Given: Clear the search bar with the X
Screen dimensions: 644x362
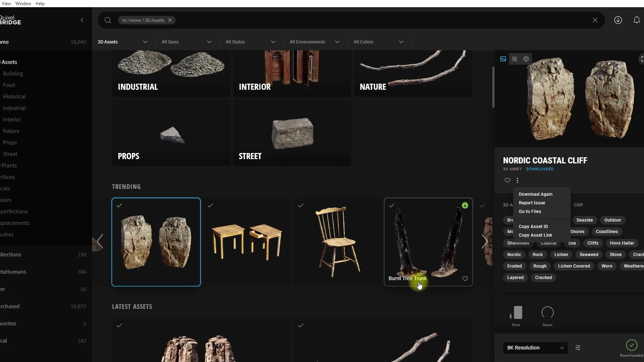Looking at the screenshot, I should click(595, 20).
